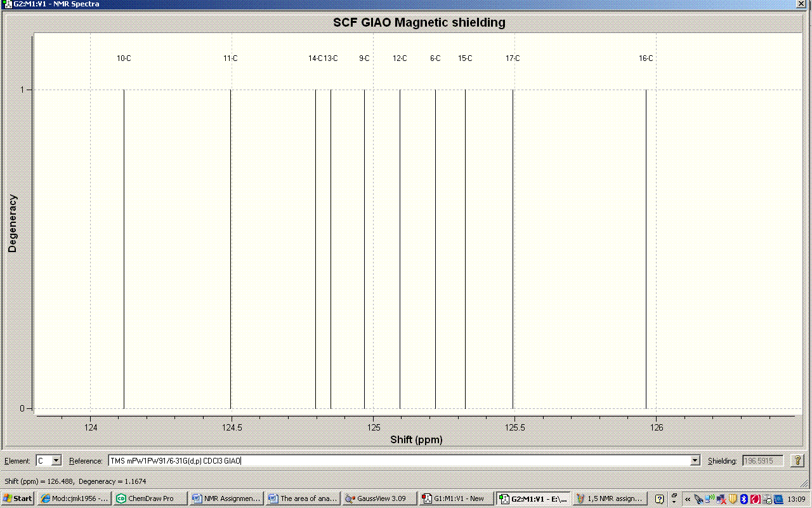Expand hidden tray icons chevron
This screenshot has width=812, height=508.
[x=688, y=499]
